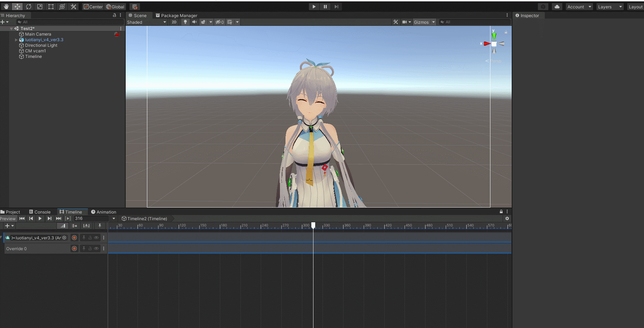Toggle Ripple edit mode in Timeline
This screenshot has width=644, height=328.
[x=74, y=226]
